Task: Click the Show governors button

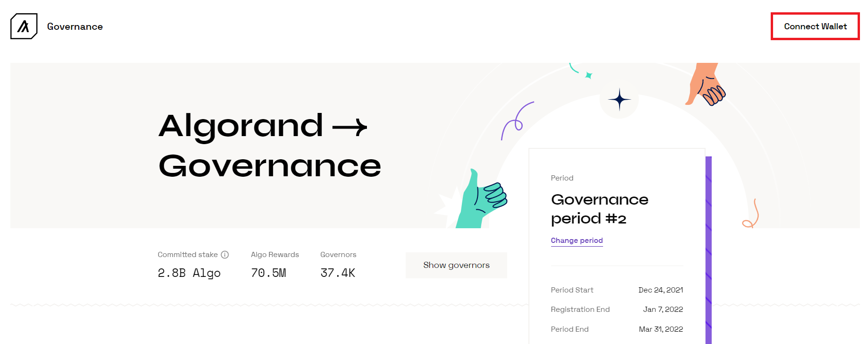Action: (456, 265)
